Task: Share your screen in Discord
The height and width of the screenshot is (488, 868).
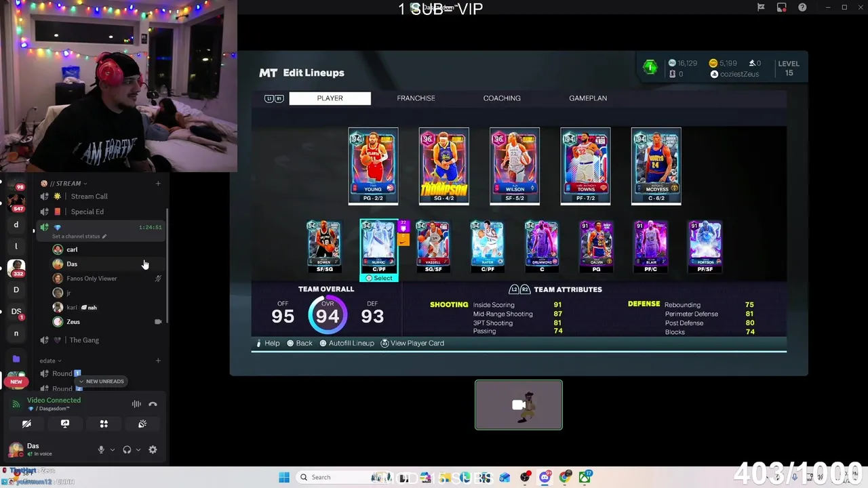Action: pyautogui.click(x=65, y=424)
